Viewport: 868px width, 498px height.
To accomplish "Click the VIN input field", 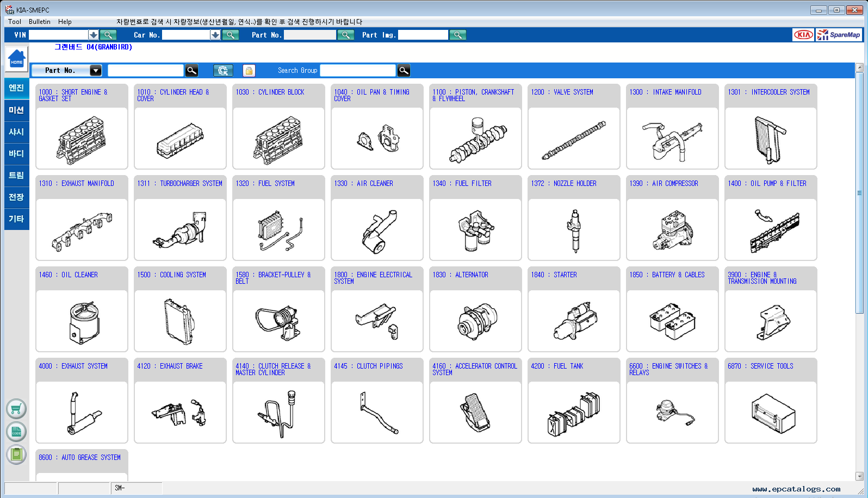I will (59, 35).
